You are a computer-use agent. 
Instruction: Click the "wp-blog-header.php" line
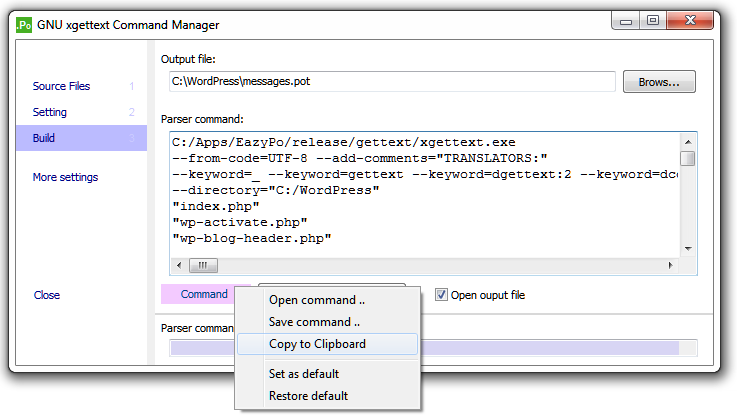(251, 238)
